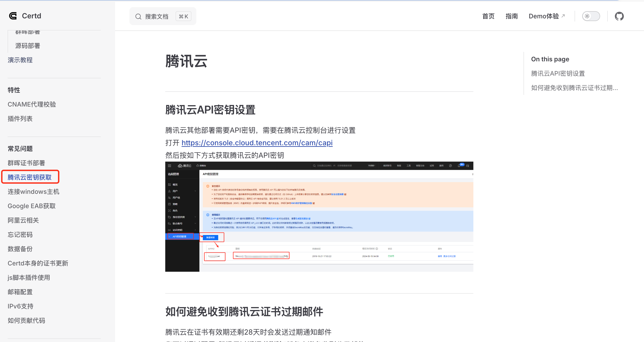The width and height of the screenshot is (644, 342).
Task: Open 群晖证书部署 in the sidebar
Action: click(26, 163)
